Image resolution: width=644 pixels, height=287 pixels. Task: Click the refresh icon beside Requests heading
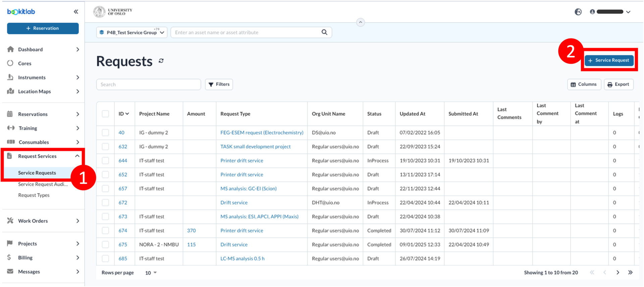[x=161, y=61]
